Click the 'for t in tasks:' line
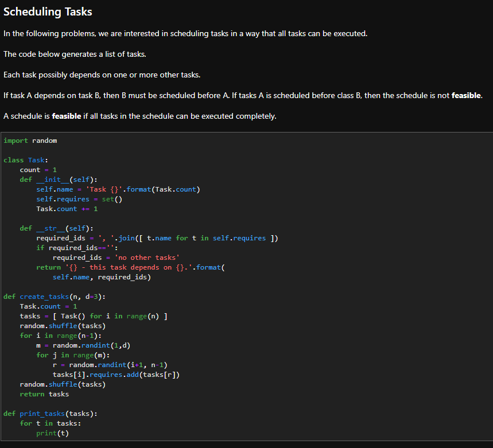The height and width of the screenshot is (448, 493). 51,423
